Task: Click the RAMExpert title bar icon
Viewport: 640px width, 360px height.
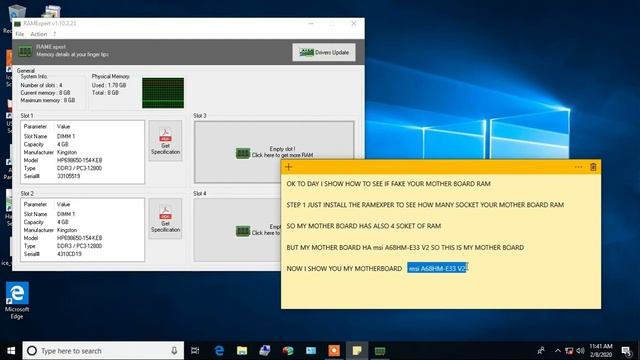Action: (x=18, y=24)
